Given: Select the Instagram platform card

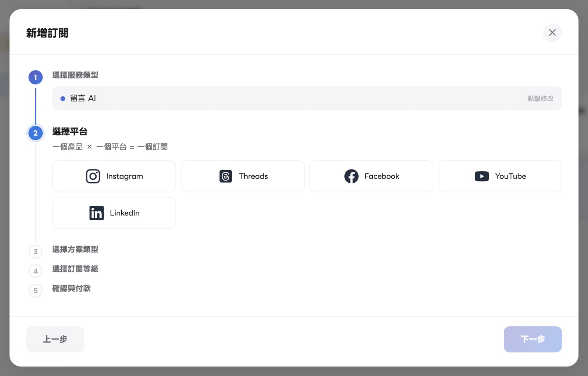Looking at the screenshot, I should tap(114, 176).
